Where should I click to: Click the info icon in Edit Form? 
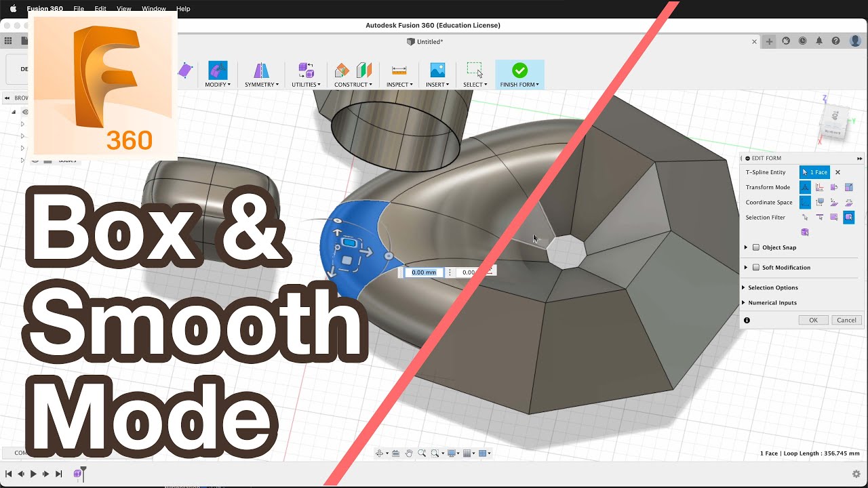click(x=747, y=320)
